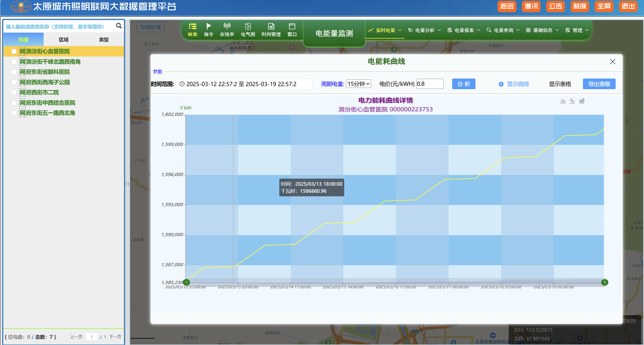Click the left green zoom slider handle
This screenshot has height=345, width=644.
(x=187, y=282)
